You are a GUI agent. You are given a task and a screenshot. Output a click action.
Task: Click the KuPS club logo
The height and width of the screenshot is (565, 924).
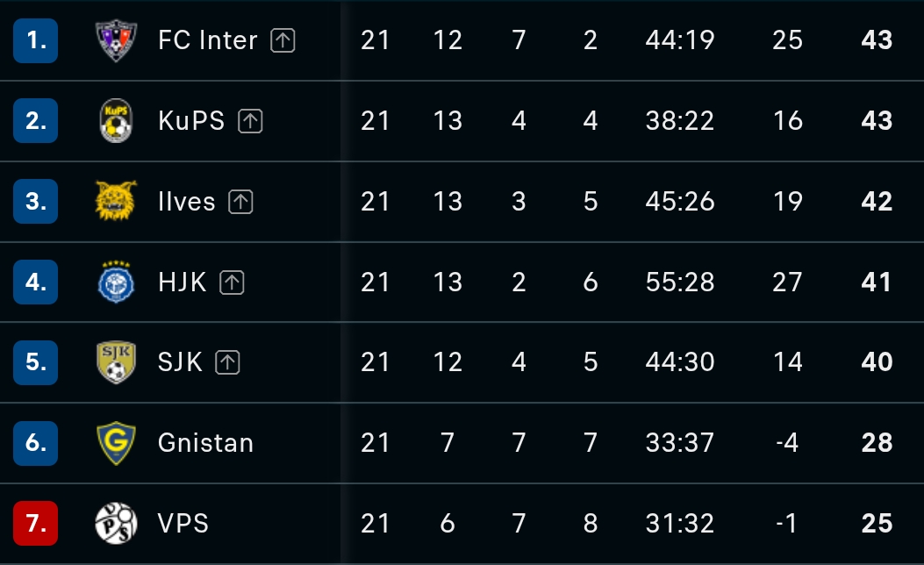[x=116, y=121]
